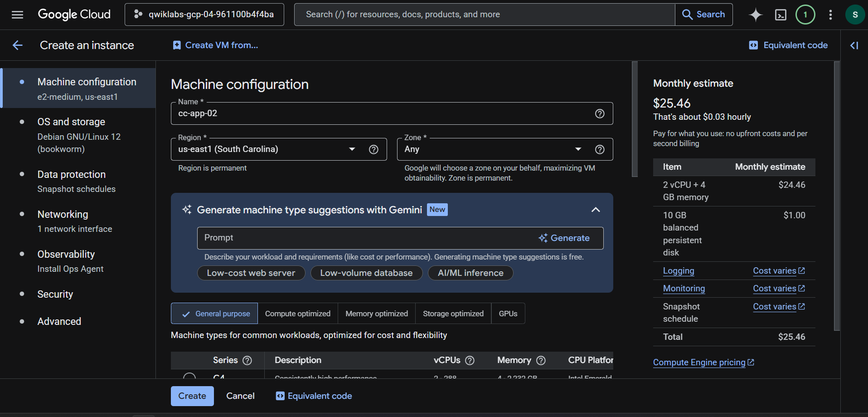Switch to the Memory optimized tab
868x417 pixels.
pos(377,314)
